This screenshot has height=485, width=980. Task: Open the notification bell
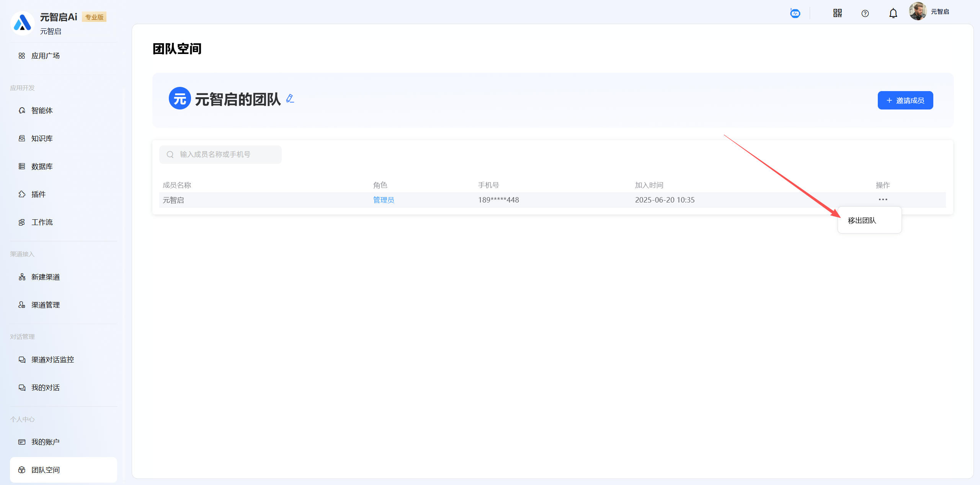click(x=893, y=13)
